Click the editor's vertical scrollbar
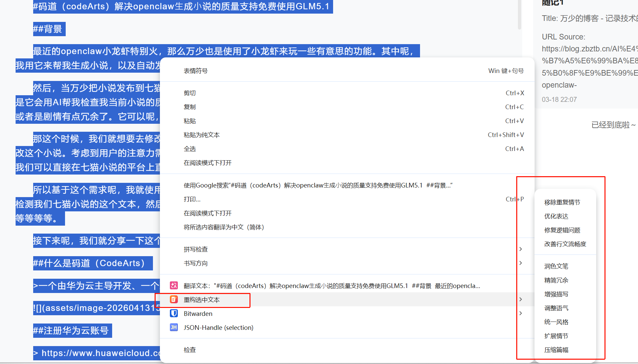The height and width of the screenshot is (364, 638). pyautogui.click(x=519, y=15)
